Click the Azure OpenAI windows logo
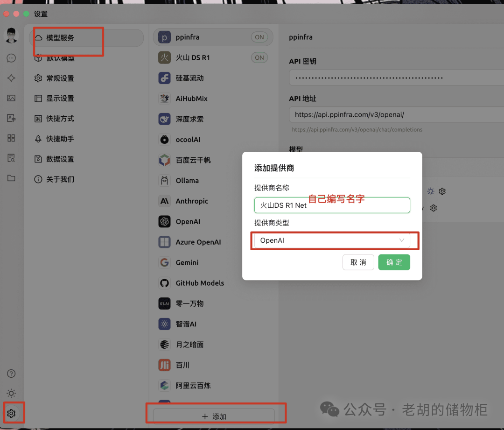 point(164,242)
